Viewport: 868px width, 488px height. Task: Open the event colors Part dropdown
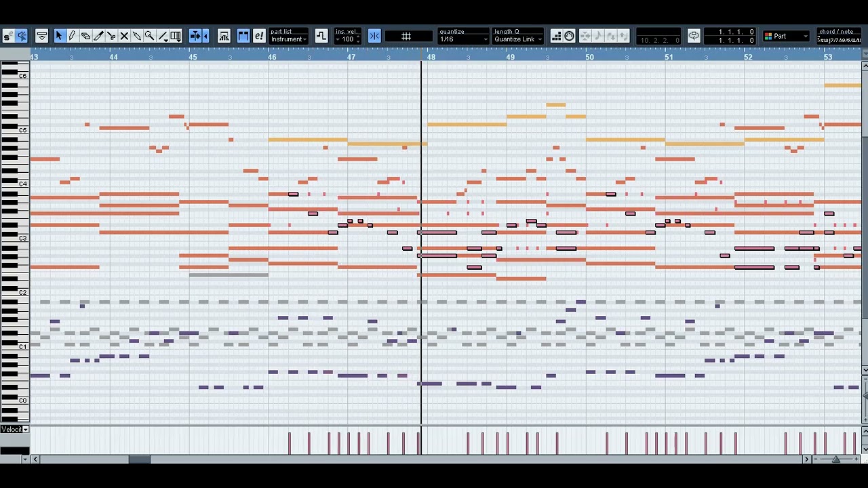point(786,36)
